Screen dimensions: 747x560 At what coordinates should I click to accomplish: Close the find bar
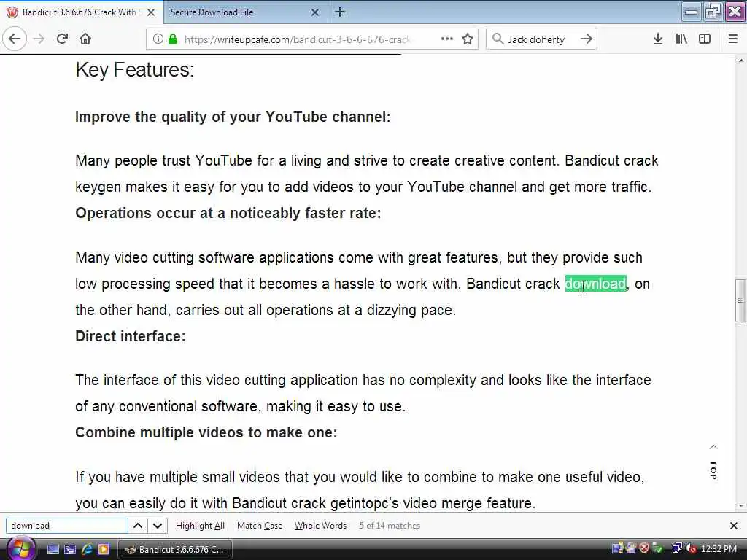pyautogui.click(x=734, y=526)
